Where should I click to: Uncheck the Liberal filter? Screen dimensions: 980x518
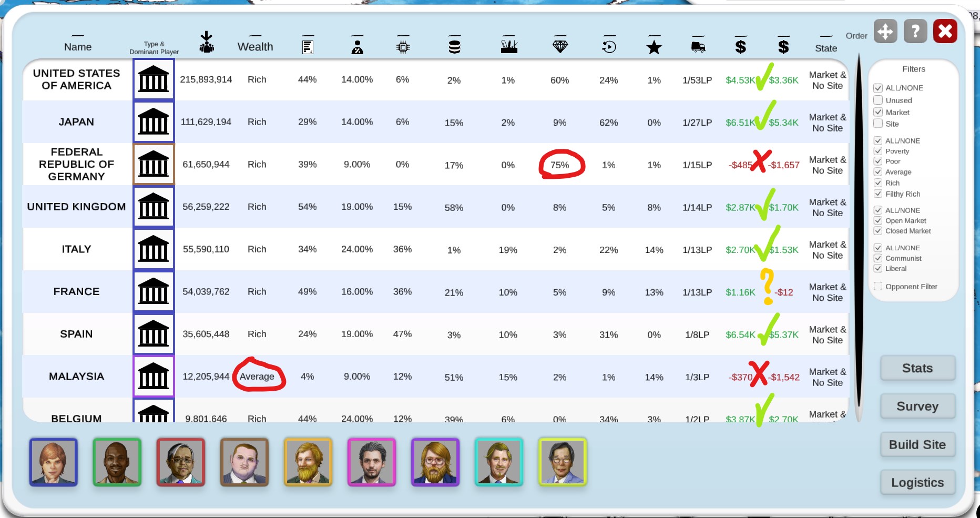click(878, 269)
